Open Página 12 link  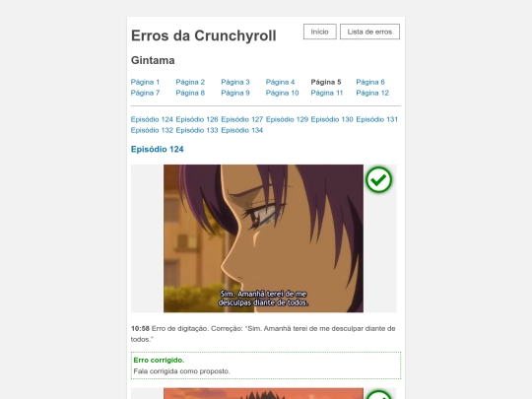click(372, 93)
